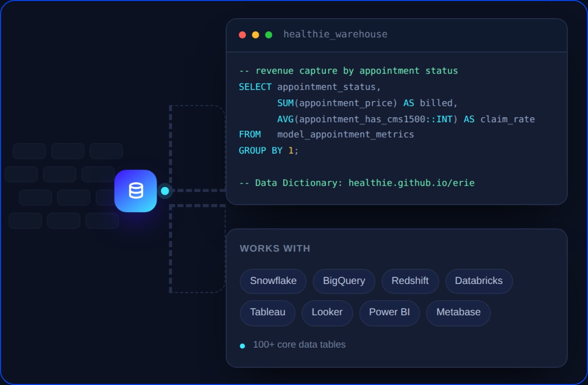Click the cyan bullet before '100+ core data tables'
The height and width of the screenshot is (385, 588).
[242, 346]
